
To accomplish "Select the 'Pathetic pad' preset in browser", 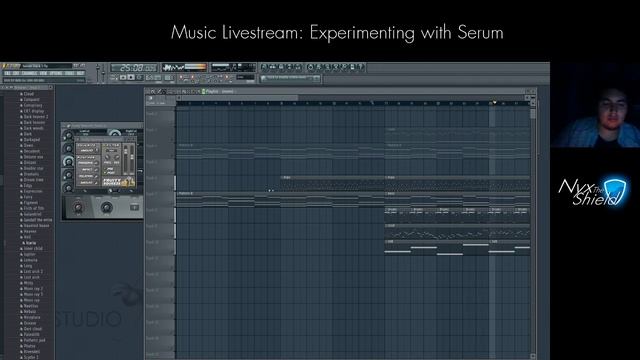I will [x=34, y=340].
